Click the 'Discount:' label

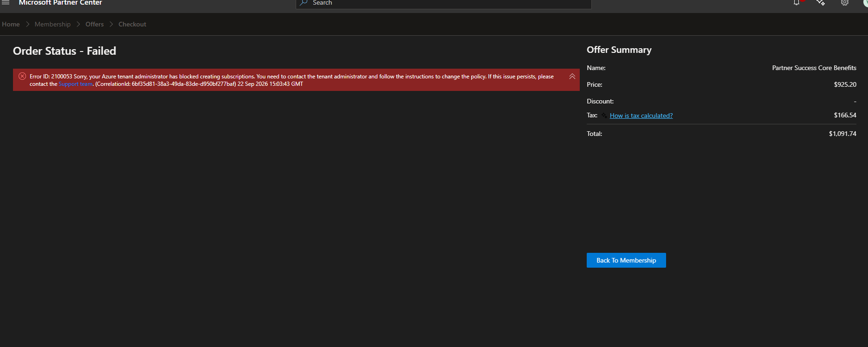click(600, 101)
